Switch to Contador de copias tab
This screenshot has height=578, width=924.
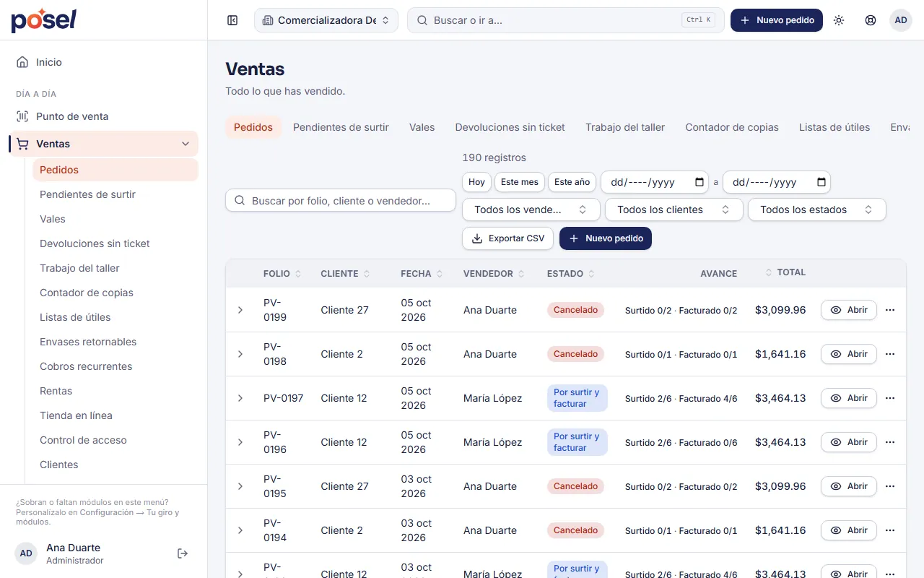point(732,127)
